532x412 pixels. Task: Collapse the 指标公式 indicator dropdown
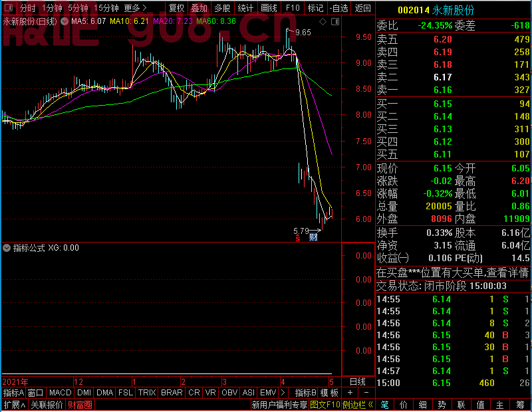(x=7, y=248)
